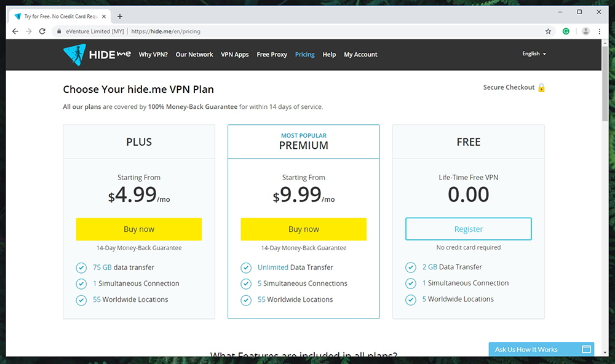Close the 'Try for Free' tab

[x=104, y=17]
